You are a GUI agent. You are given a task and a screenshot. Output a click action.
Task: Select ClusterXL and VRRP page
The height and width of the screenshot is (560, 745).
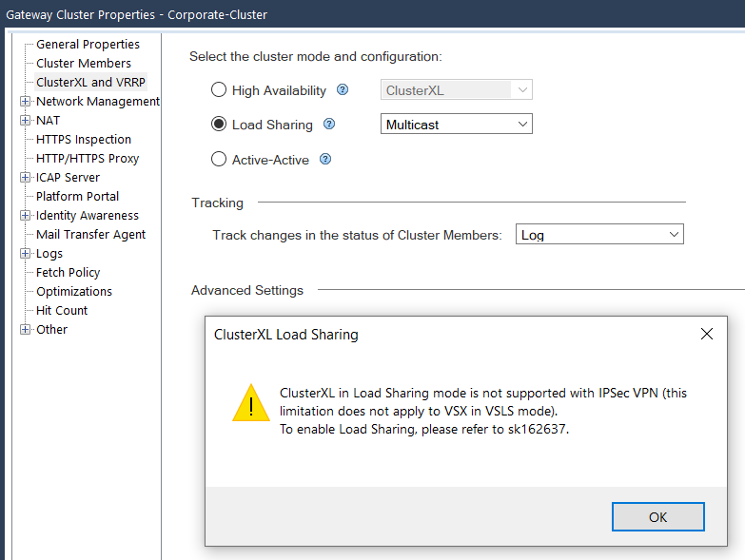[90, 82]
